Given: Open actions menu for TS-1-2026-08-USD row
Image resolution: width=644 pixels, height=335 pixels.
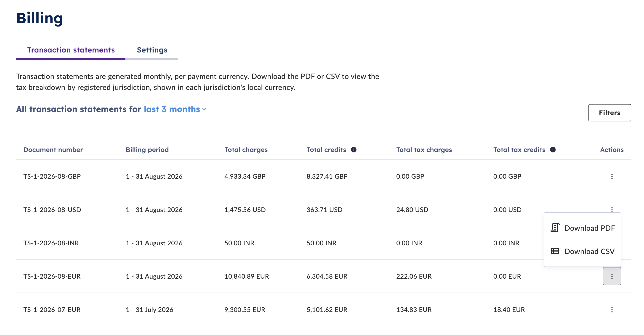Looking at the screenshot, I should click(612, 209).
